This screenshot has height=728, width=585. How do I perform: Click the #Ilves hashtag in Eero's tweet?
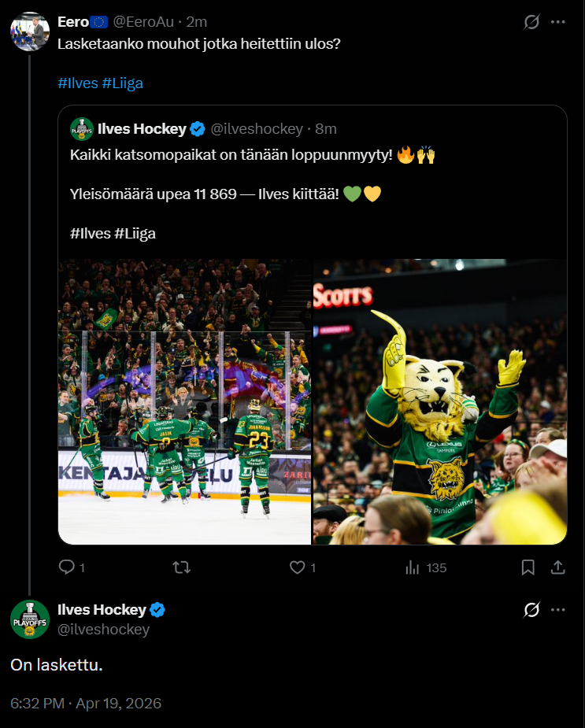78,83
